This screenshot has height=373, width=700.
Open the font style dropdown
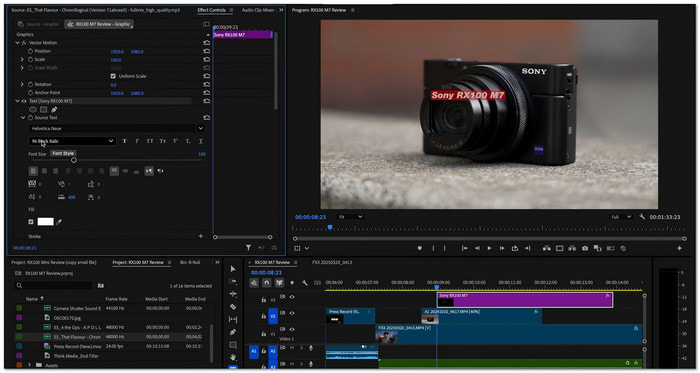(72, 141)
